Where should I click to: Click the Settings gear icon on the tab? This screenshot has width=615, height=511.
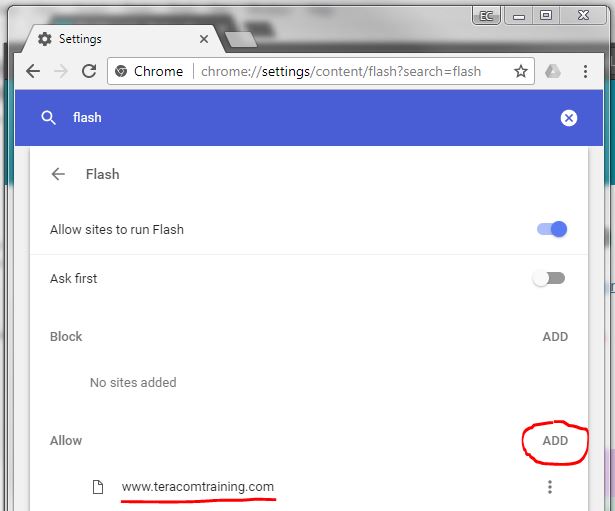click(x=45, y=39)
